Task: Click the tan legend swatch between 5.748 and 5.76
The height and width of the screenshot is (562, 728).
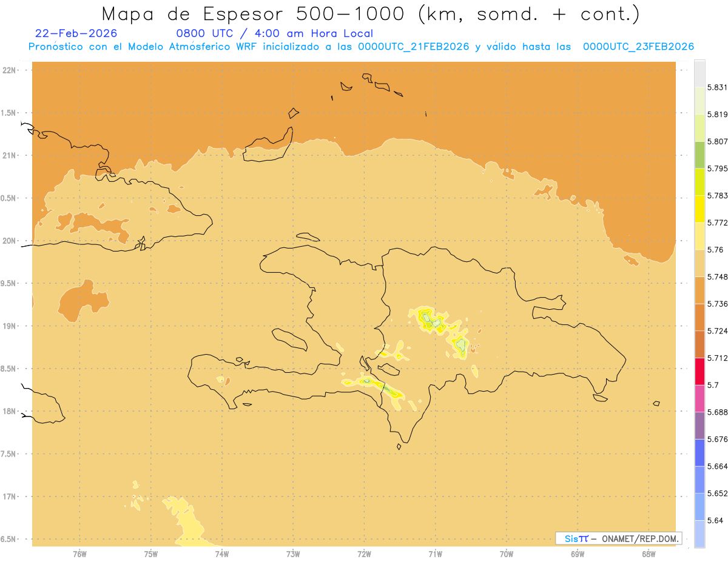Action: [699, 263]
